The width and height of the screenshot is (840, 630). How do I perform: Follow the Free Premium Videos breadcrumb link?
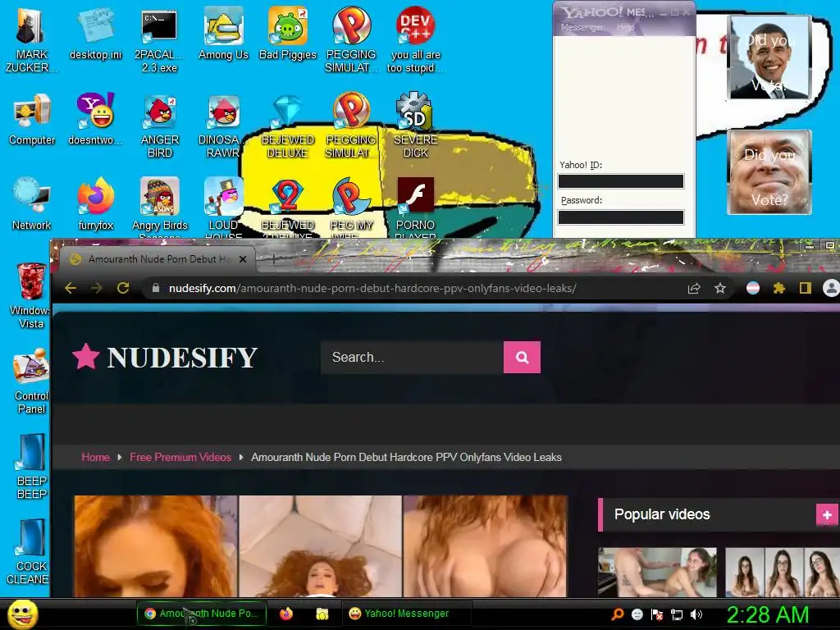180,457
